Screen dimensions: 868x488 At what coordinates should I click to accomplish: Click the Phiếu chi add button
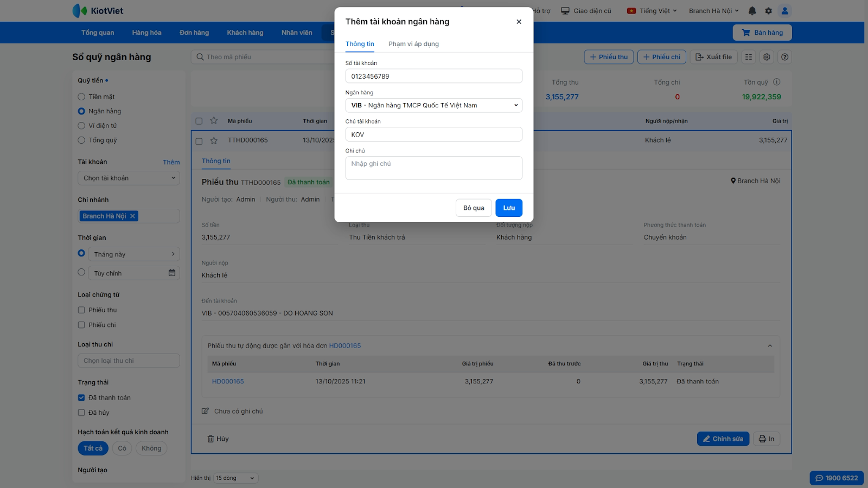pos(662,57)
